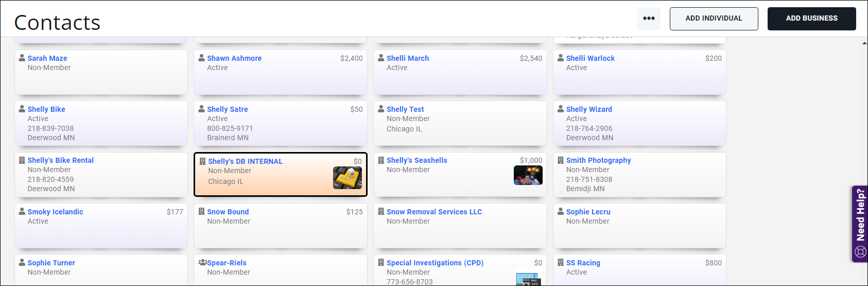This screenshot has width=868, height=286.
Task: Click the Add Individual button
Action: (x=714, y=19)
